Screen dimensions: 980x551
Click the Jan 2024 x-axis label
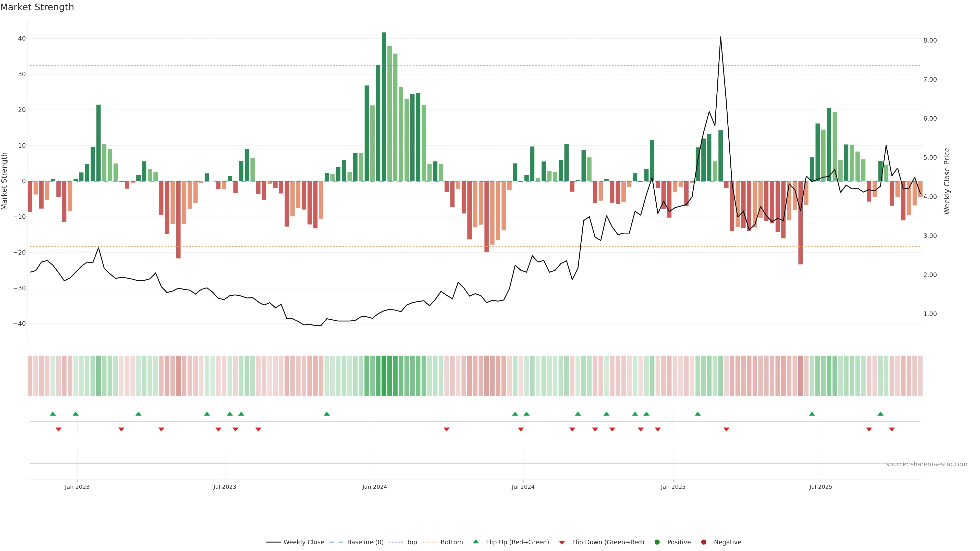click(x=374, y=487)
